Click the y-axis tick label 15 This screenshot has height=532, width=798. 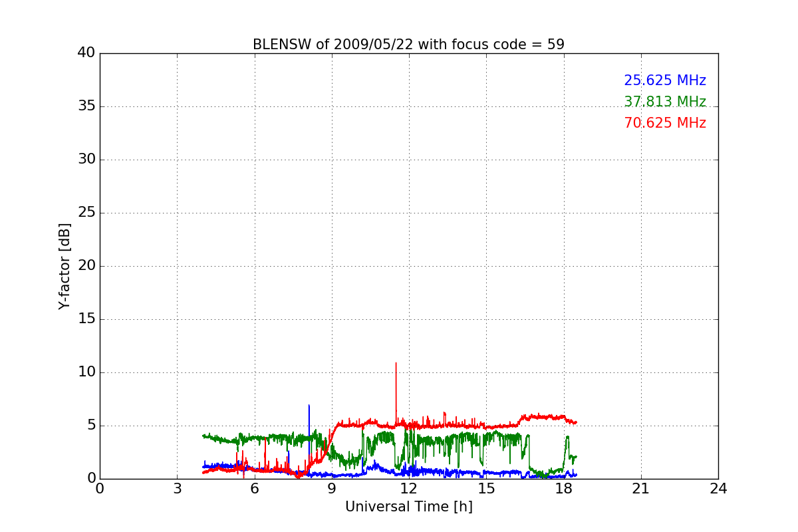point(86,319)
